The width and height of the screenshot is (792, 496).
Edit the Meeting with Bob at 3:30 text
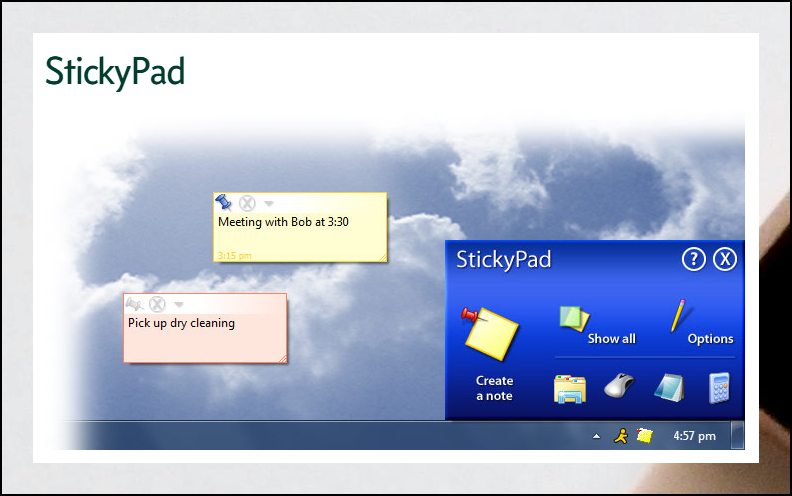pos(283,222)
